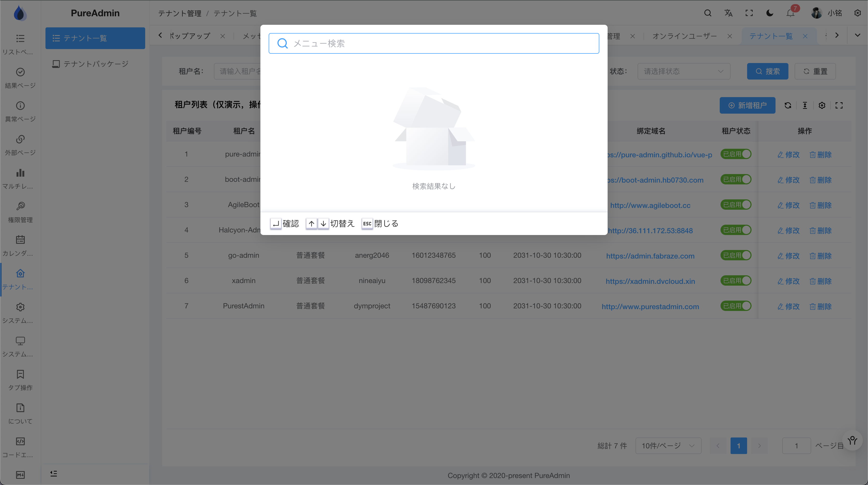Expand the 10件/ページ page size dropdown

[668, 445]
